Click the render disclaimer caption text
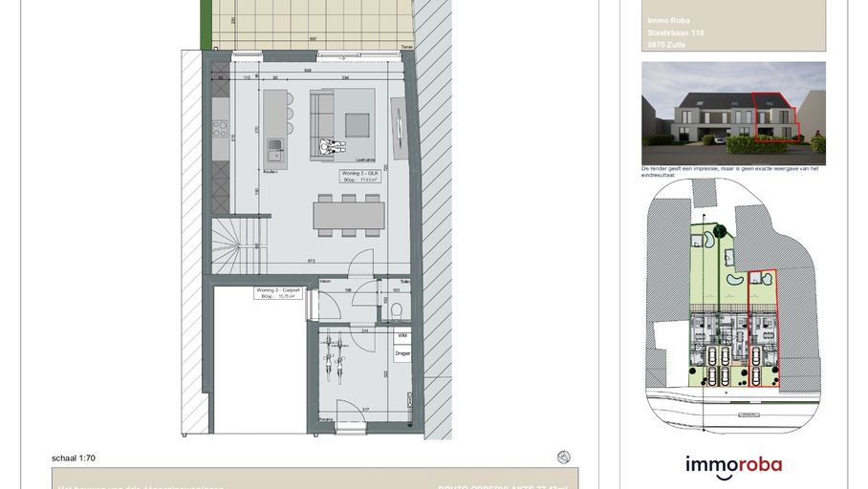 729,172
